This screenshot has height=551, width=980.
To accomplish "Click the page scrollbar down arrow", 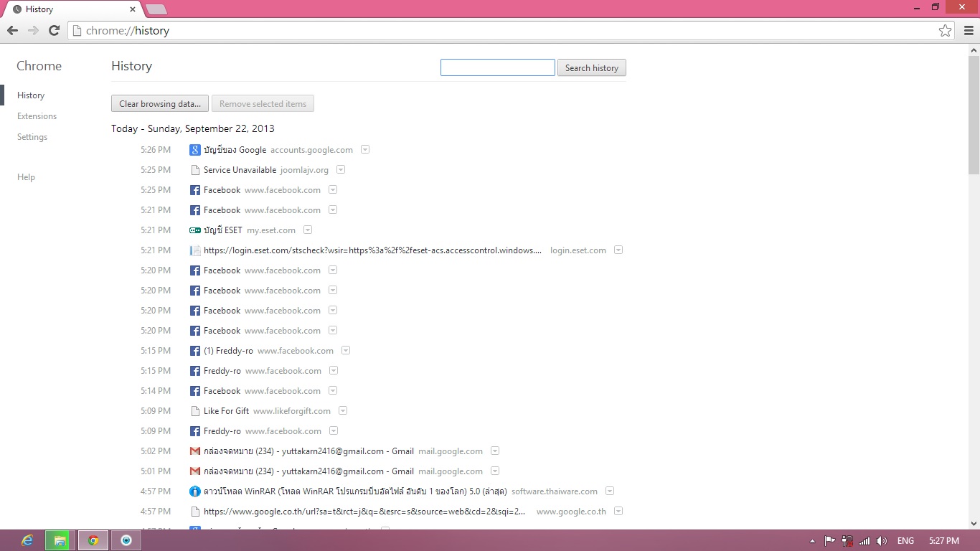I will click(974, 523).
